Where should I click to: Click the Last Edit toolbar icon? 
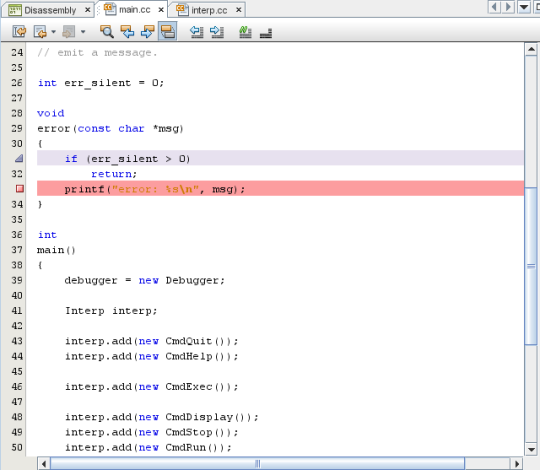pos(19,32)
